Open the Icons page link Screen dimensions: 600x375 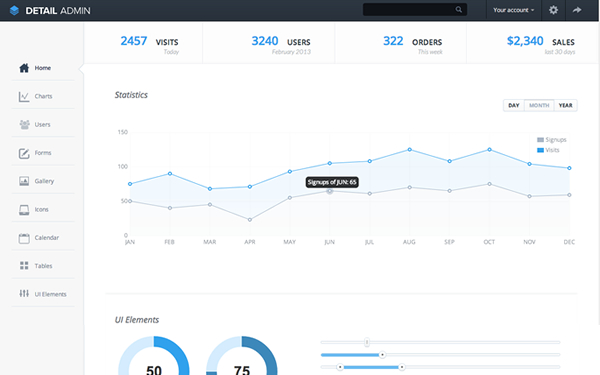[x=43, y=209]
